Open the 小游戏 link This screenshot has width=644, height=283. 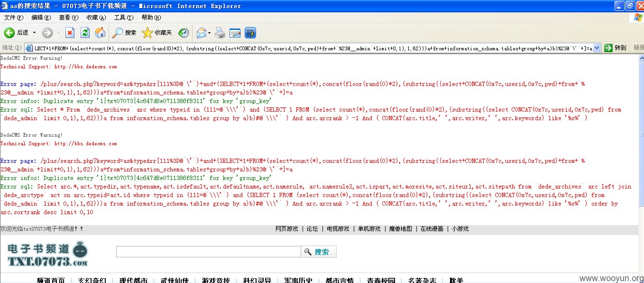(x=460, y=229)
